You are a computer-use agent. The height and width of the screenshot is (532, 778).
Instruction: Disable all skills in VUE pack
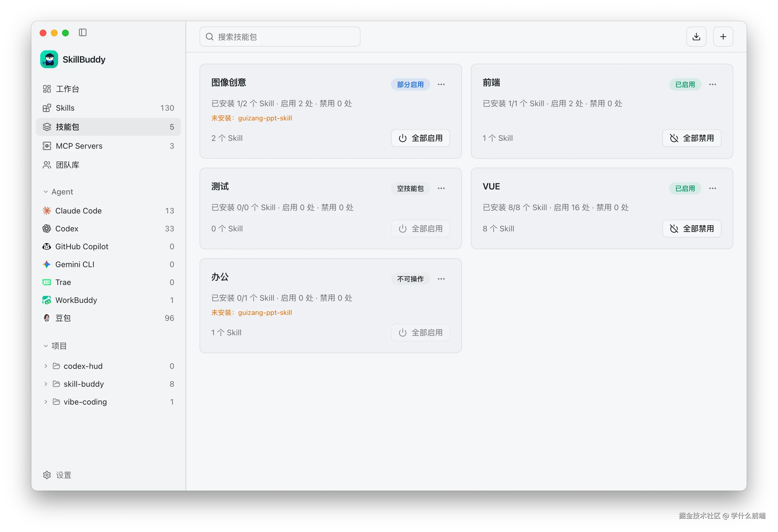click(x=692, y=228)
